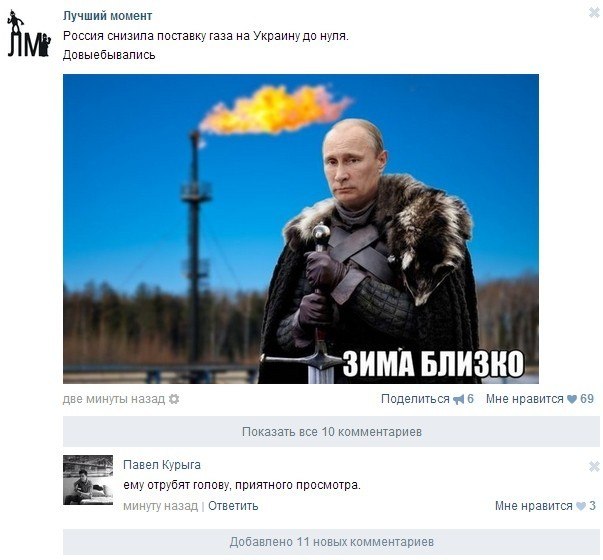This screenshot has width=603, height=560.
Task: Click the megaphone share icon
Action: [458, 400]
